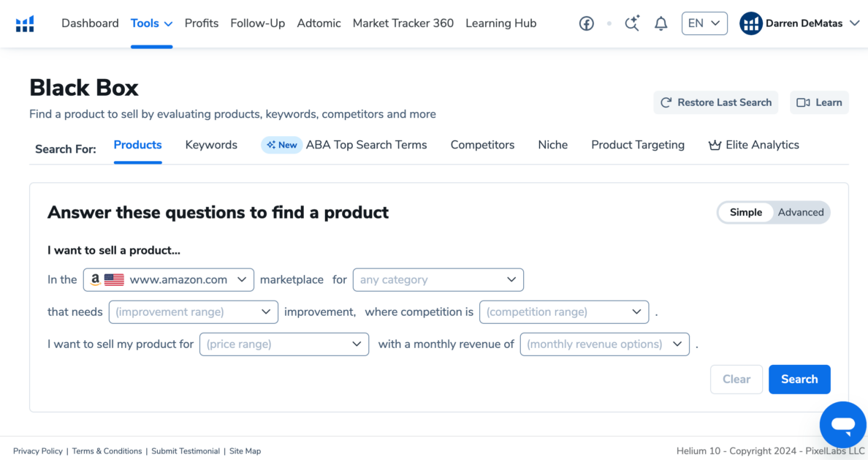Click the video icon on Learn button
This screenshot has height=460, width=868.
(x=803, y=102)
